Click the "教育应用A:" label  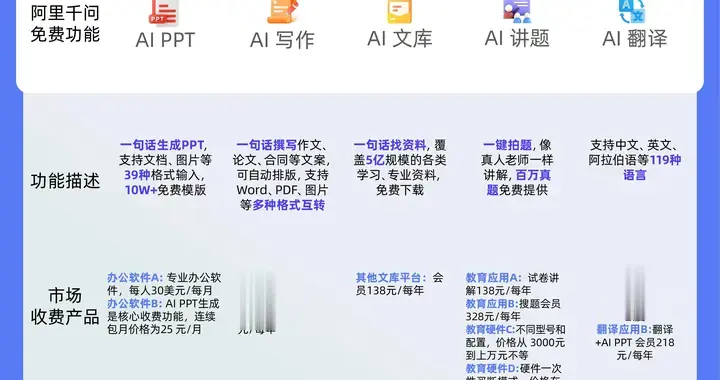pos(494,278)
